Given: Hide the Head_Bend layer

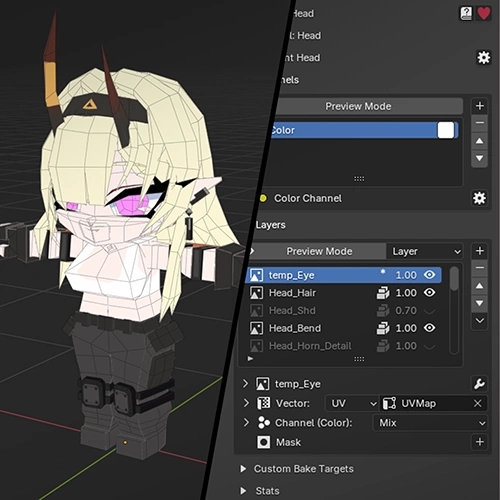Looking at the screenshot, I should [x=429, y=328].
